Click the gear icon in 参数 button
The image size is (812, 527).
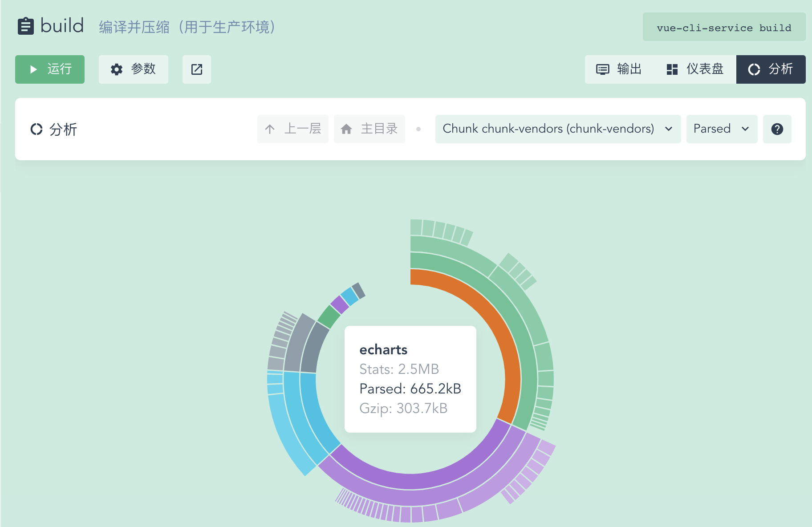coord(117,69)
